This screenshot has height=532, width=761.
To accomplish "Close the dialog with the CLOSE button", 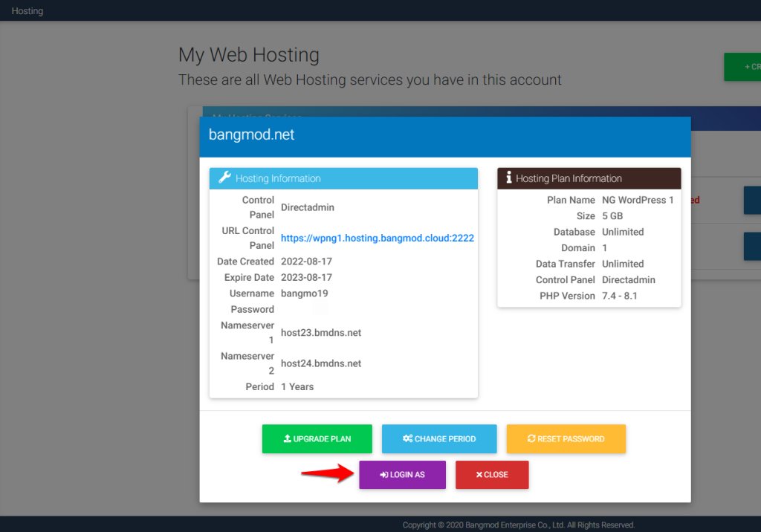I will coord(491,474).
